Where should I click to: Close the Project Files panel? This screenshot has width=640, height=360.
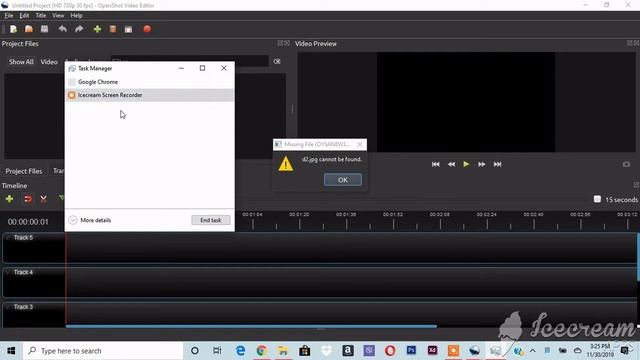[x=287, y=43]
